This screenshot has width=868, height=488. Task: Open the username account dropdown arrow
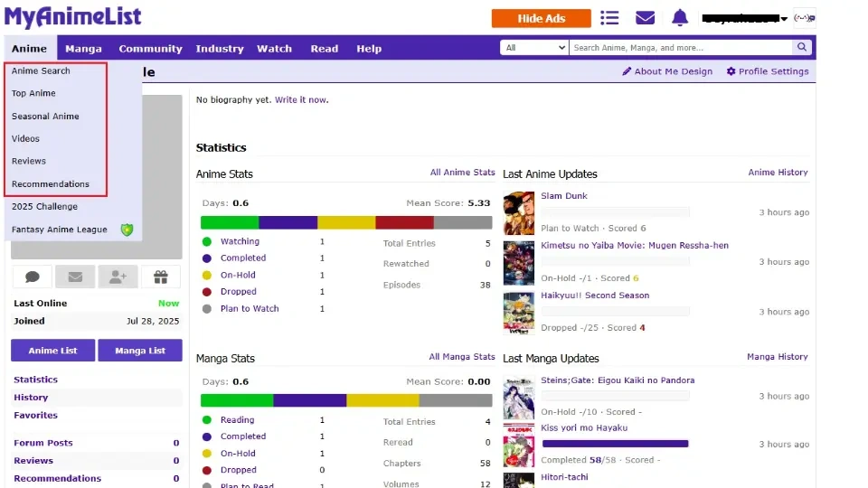[784, 19]
